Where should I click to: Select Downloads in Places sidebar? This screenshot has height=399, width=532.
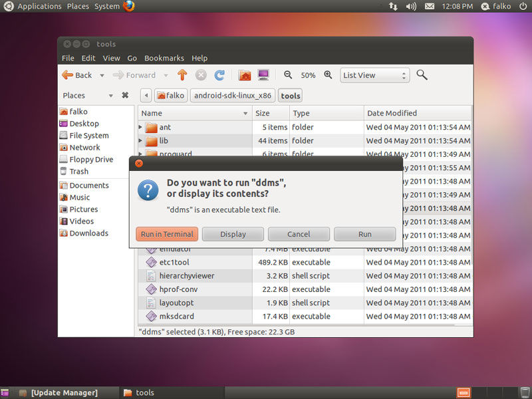coord(88,233)
